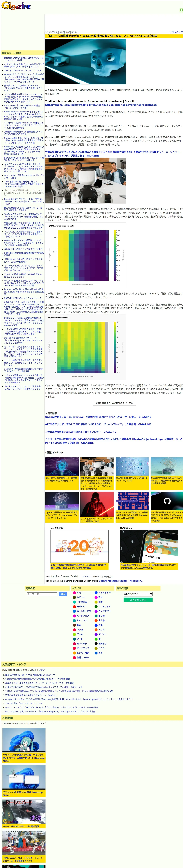Image resolution: width=183 pixels, height=868 pixels.
Task: Open the 広告 category link
Action: click(100, 653)
